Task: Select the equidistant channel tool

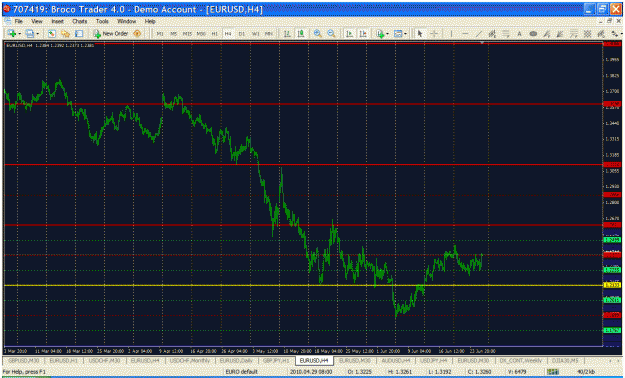Action: [492, 34]
